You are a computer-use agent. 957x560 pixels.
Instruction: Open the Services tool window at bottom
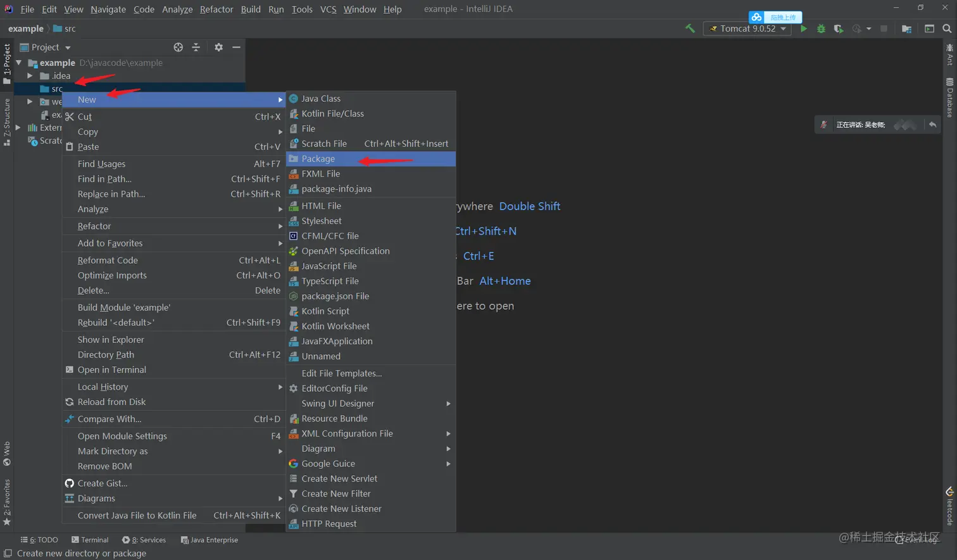tap(144, 540)
